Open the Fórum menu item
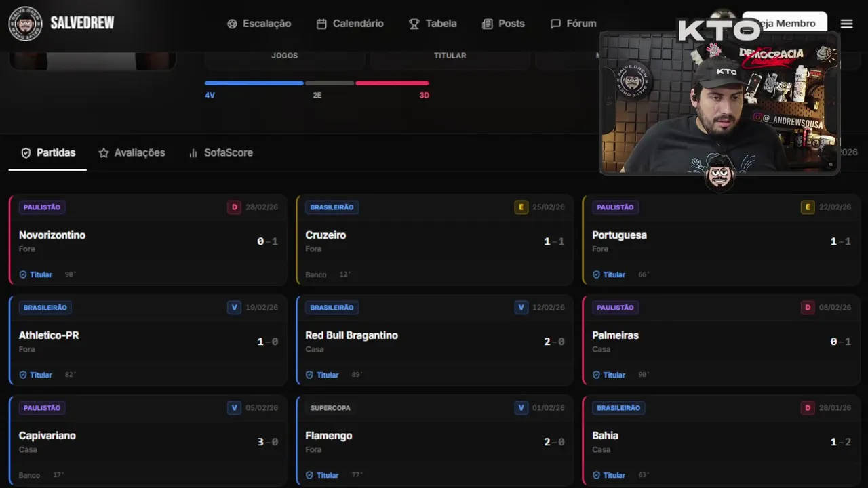Image resolution: width=868 pixels, height=488 pixels. 573,24
